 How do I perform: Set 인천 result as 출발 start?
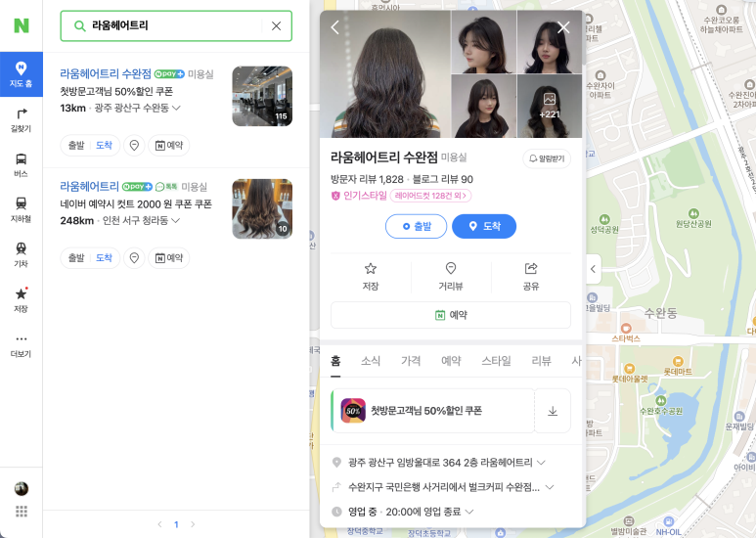tap(76, 258)
